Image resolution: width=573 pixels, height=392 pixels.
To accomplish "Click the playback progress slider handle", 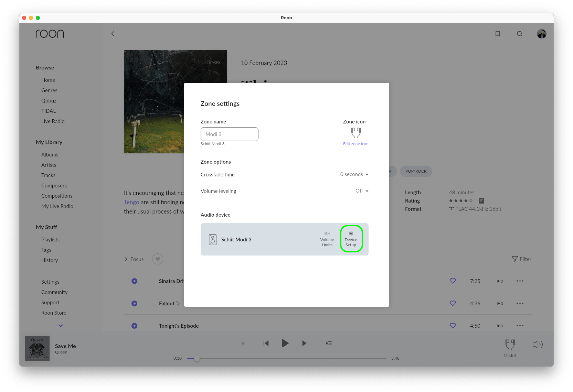I will click(x=197, y=358).
